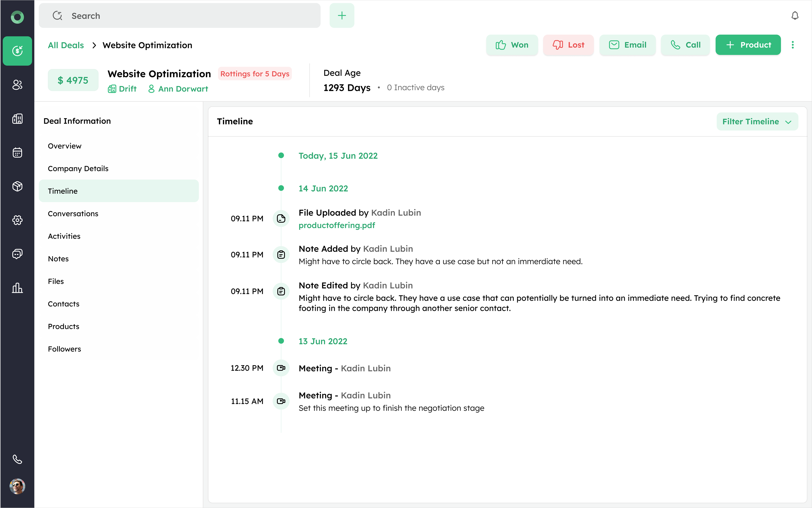Viewport: 812px width, 508px height.
Task: Open the notifications bell icon
Action: 795,16
